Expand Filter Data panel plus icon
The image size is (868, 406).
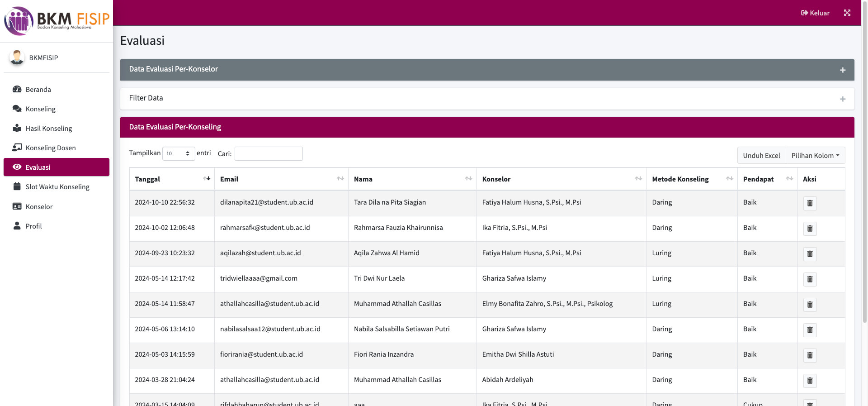click(843, 99)
